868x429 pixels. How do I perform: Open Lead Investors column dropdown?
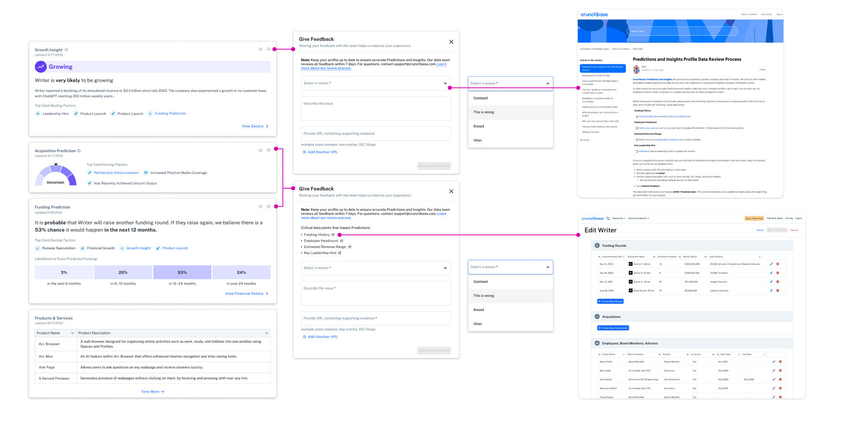759,257
